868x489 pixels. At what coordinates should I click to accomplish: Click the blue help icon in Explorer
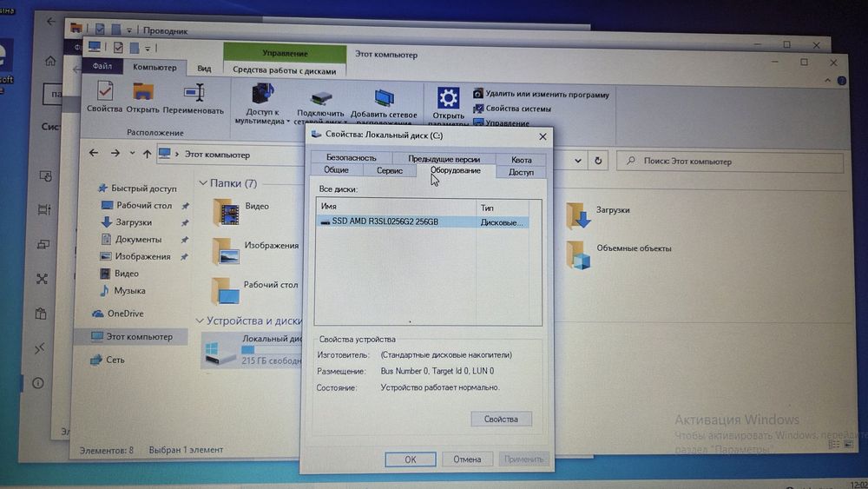coord(842,81)
